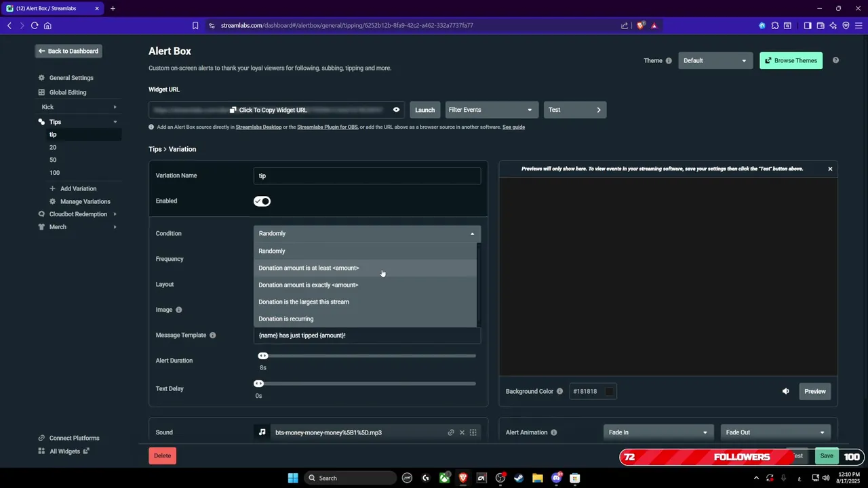Viewport: 868px width, 488px height.
Task: Open the Fade In animation dropdown
Action: 658,432
